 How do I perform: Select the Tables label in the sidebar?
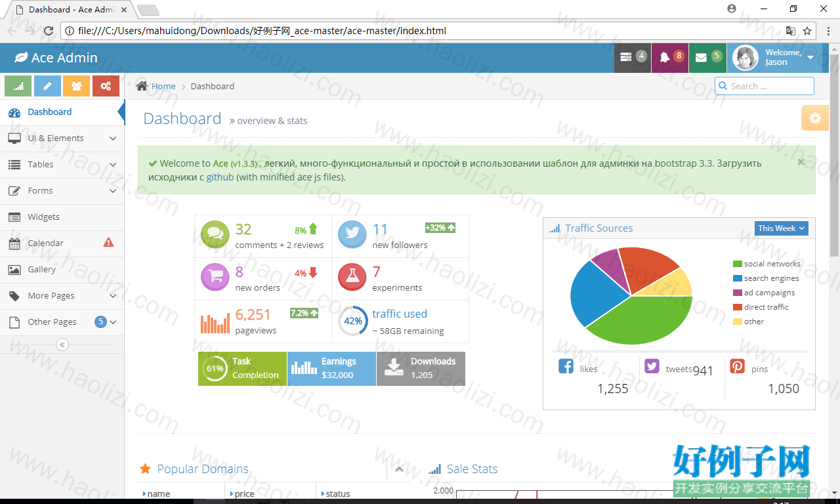click(x=41, y=165)
